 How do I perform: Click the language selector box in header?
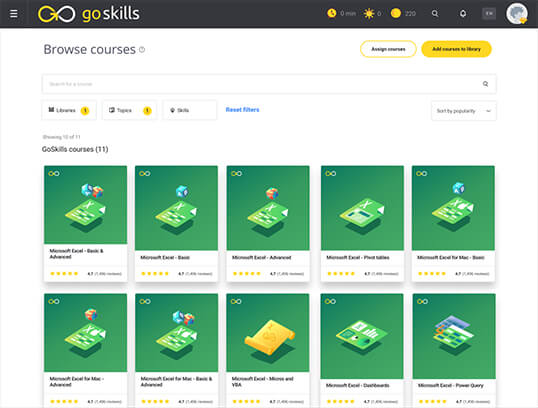click(489, 14)
